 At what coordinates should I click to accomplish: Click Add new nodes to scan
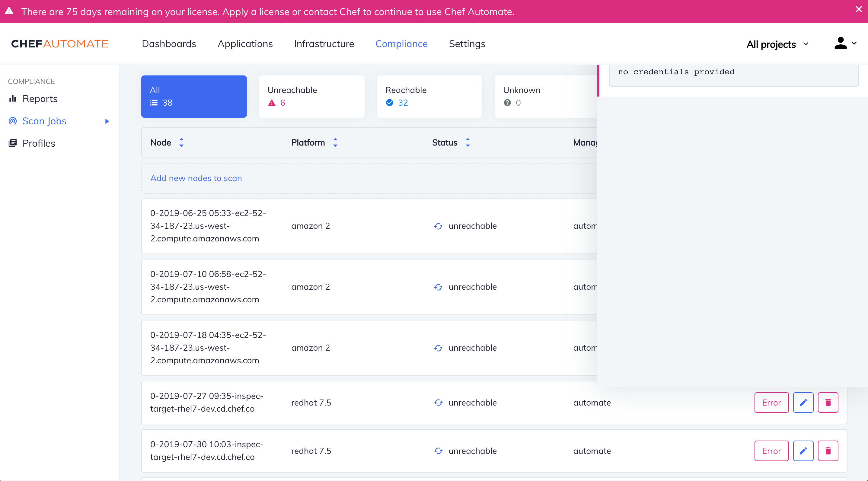click(196, 178)
